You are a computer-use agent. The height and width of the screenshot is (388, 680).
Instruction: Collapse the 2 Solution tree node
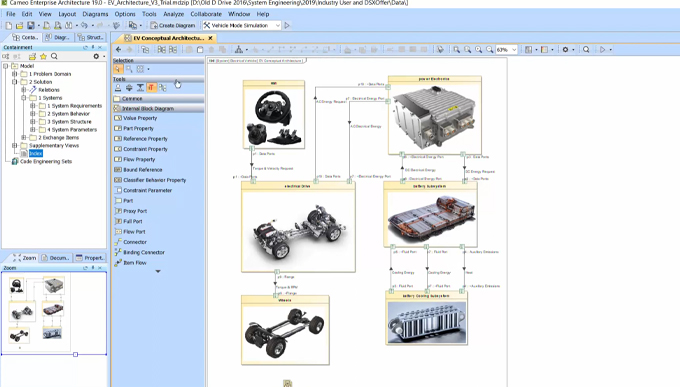pos(15,82)
